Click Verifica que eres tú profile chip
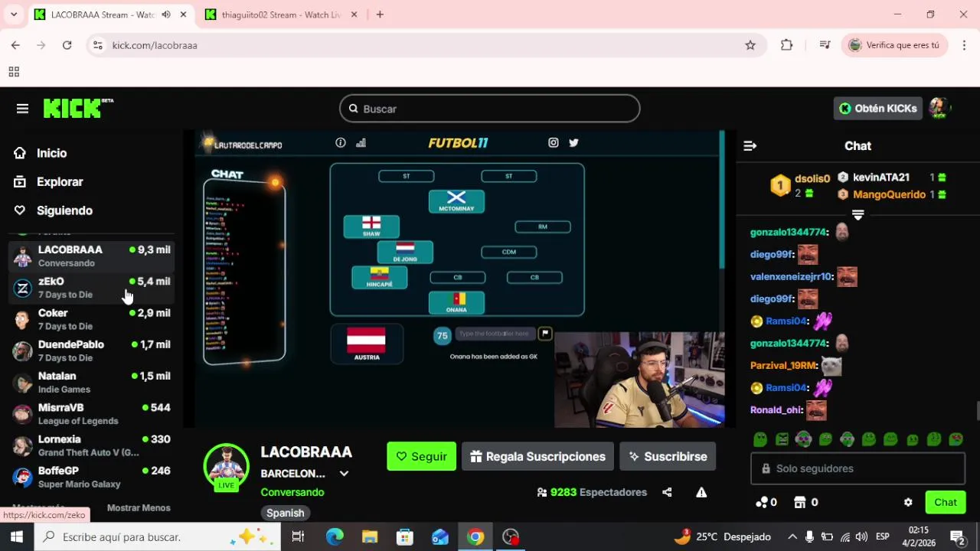Screen dimensions: 980x551 tap(893, 45)
